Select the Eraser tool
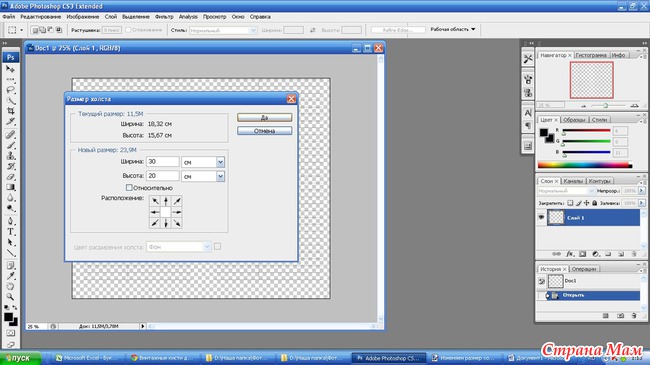The height and width of the screenshot is (365, 650). click(x=10, y=177)
